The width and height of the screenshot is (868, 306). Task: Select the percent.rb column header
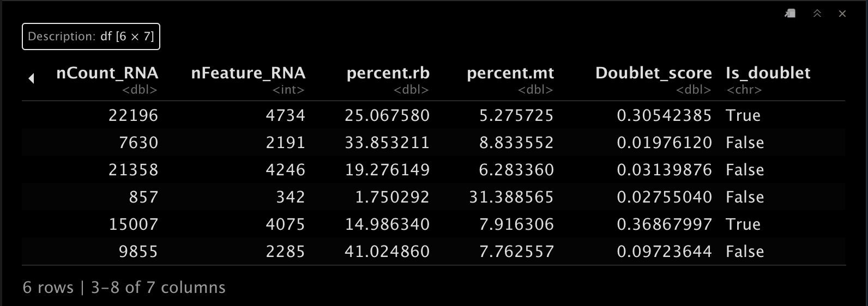pos(388,73)
